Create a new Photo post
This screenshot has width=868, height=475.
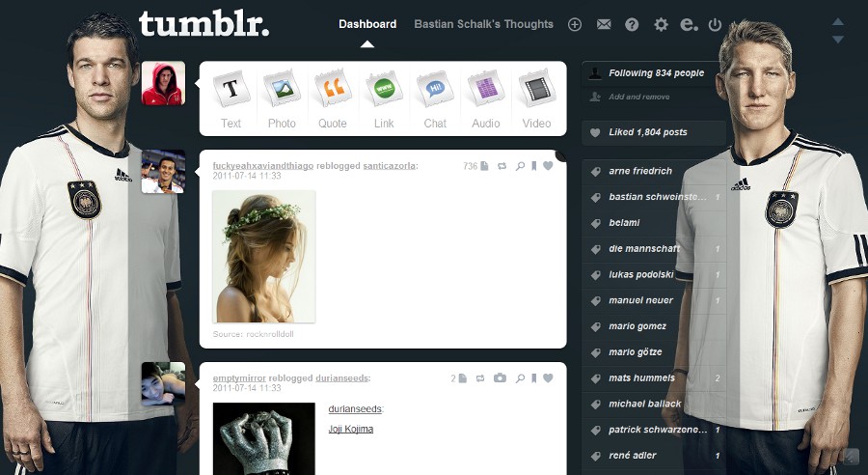pyautogui.click(x=282, y=99)
